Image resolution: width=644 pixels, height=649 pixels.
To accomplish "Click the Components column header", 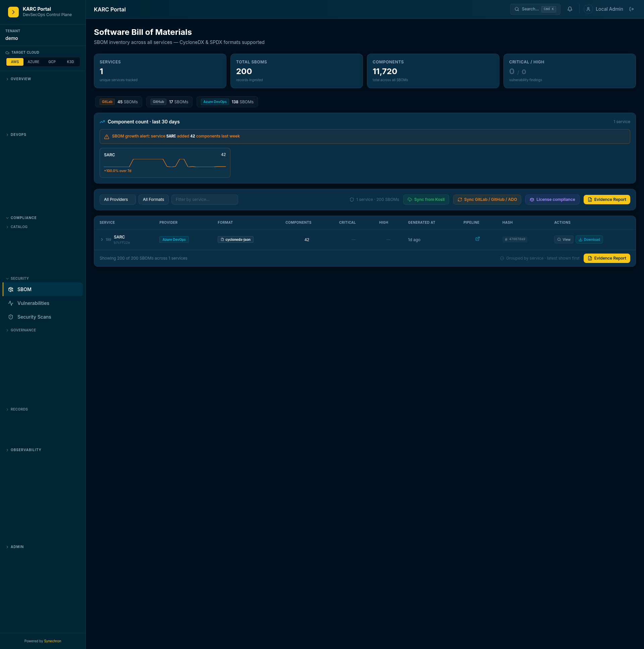I will (x=298, y=223).
